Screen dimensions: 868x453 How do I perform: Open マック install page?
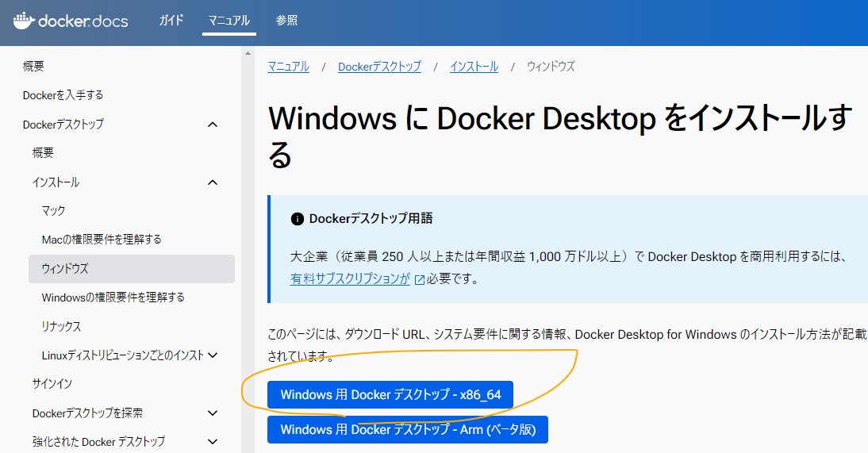pos(54,211)
